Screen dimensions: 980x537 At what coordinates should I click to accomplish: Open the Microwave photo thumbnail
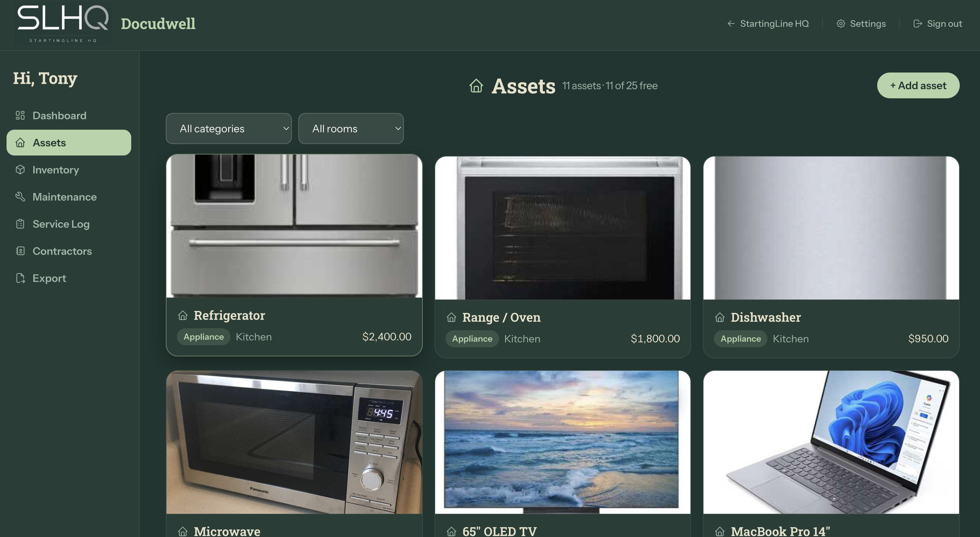294,442
